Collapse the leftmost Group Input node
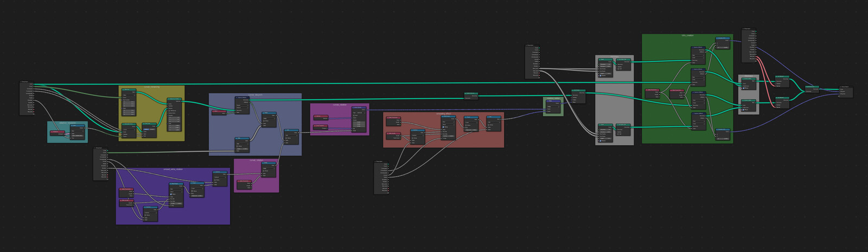 [21, 82]
